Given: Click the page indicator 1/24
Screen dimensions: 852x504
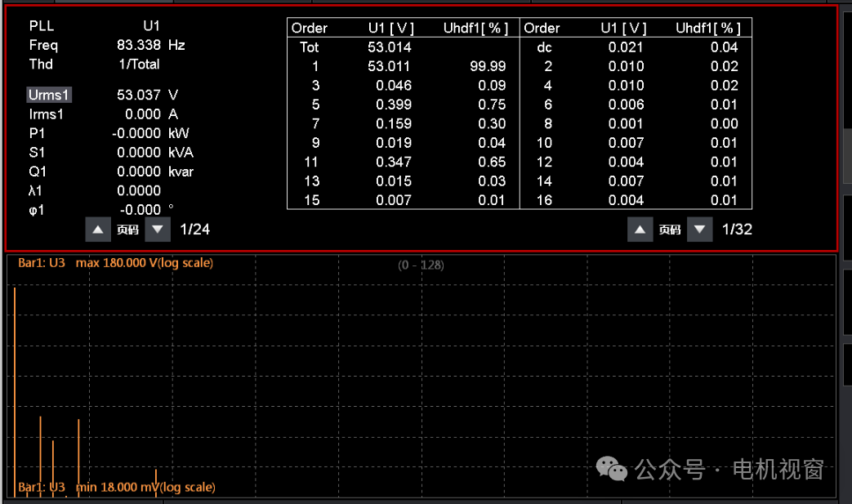Looking at the screenshot, I should click(x=194, y=230).
